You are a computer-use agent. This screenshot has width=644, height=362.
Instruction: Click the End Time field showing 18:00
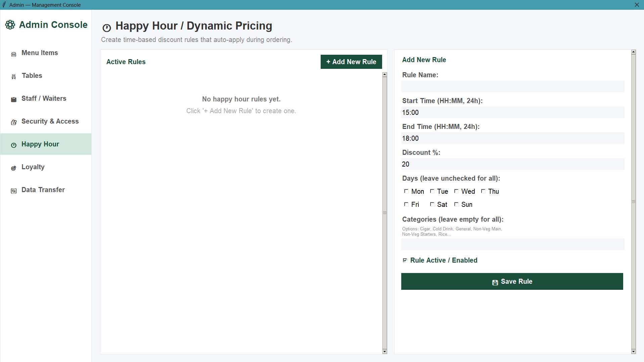[x=513, y=138]
